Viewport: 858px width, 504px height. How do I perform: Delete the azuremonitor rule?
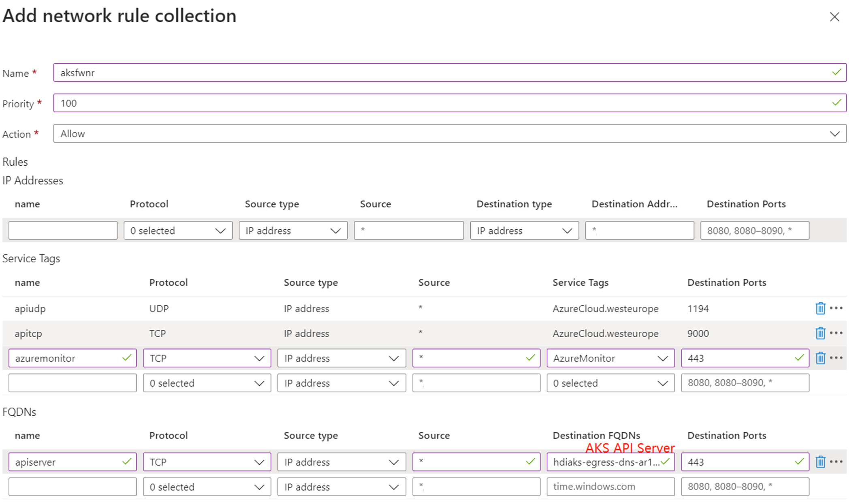820,358
